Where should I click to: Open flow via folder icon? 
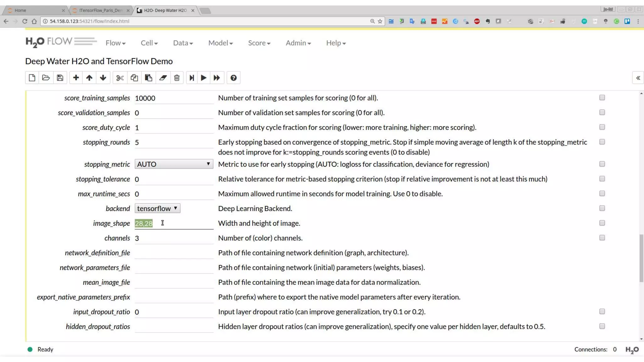46,78
